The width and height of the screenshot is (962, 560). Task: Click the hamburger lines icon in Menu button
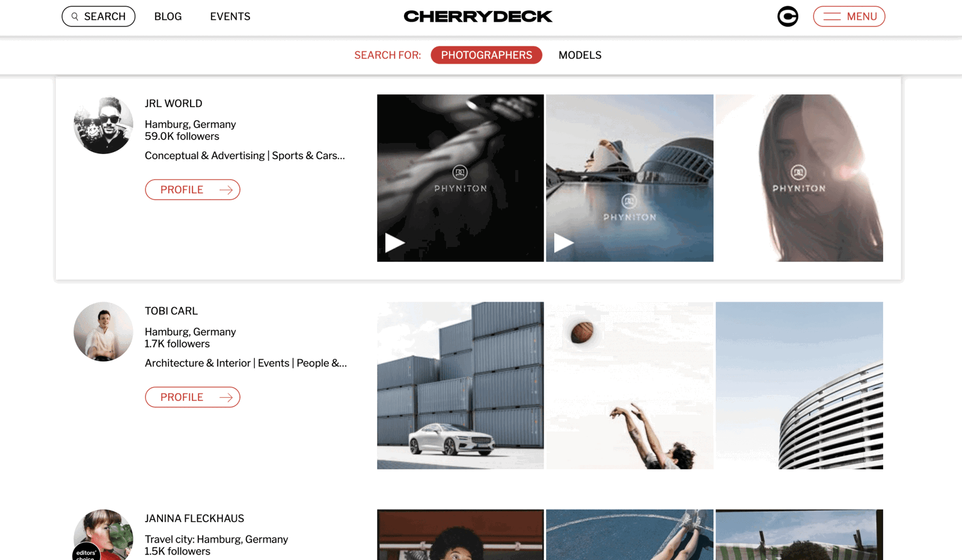coord(832,17)
